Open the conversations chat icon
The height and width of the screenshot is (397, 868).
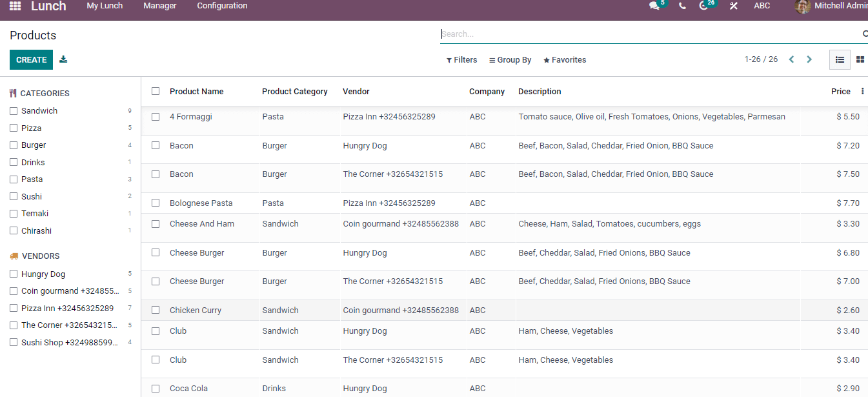point(654,6)
